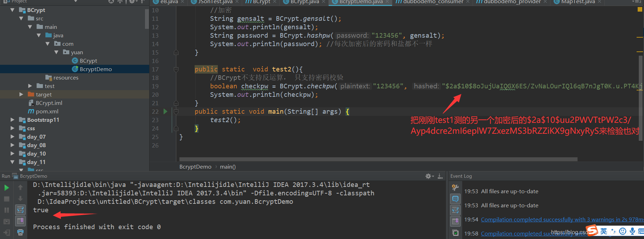
Task: Click the Stop process square icon
Action: (x=6, y=199)
